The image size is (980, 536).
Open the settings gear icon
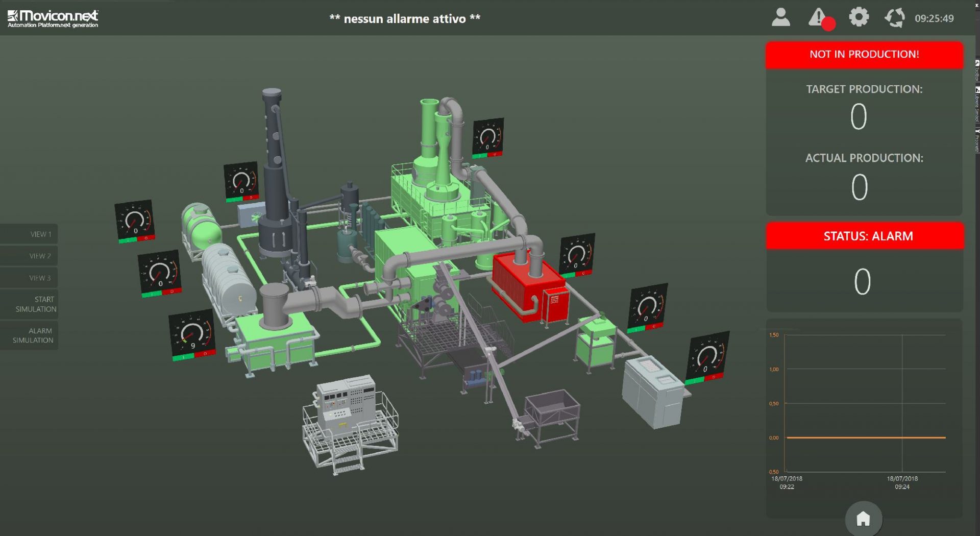click(859, 17)
